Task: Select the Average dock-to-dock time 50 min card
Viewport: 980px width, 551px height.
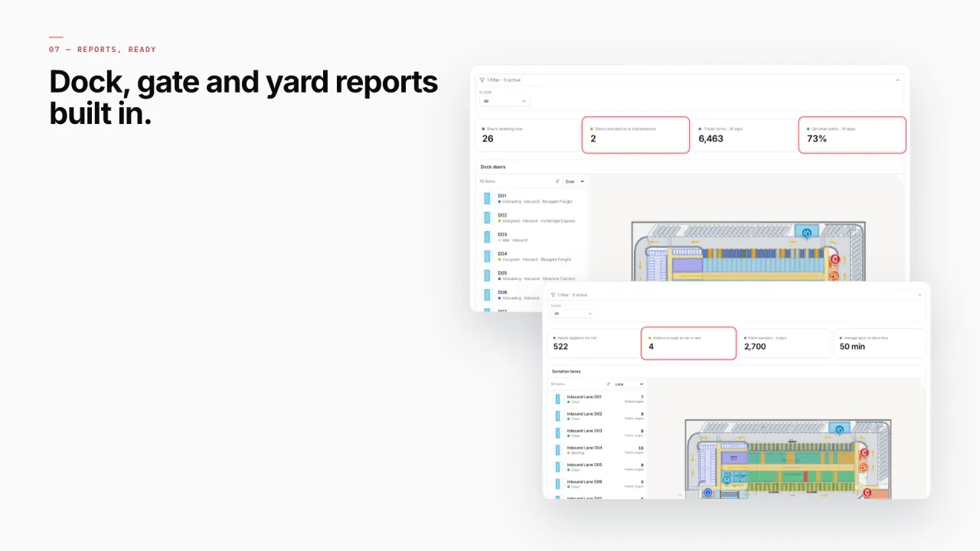Action: point(880,344)
